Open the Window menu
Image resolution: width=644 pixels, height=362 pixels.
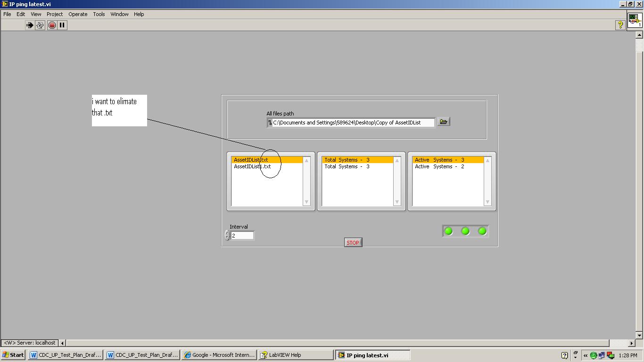119,14
